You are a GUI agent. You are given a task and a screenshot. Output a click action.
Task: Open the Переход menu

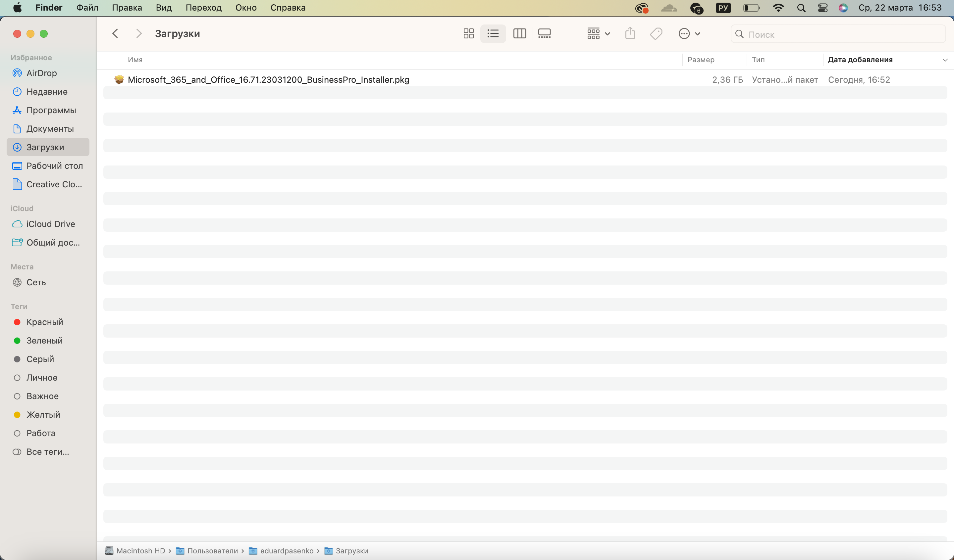pos(203,8)
